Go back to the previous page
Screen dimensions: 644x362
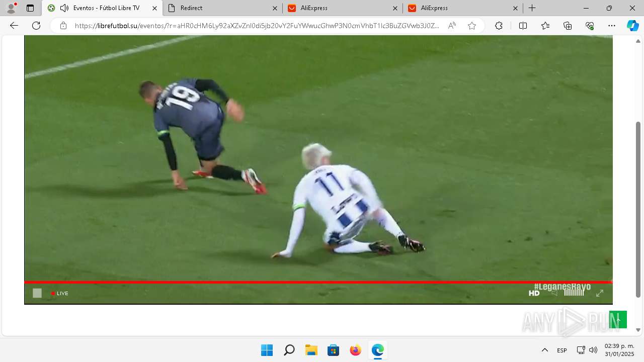[14, 26]
